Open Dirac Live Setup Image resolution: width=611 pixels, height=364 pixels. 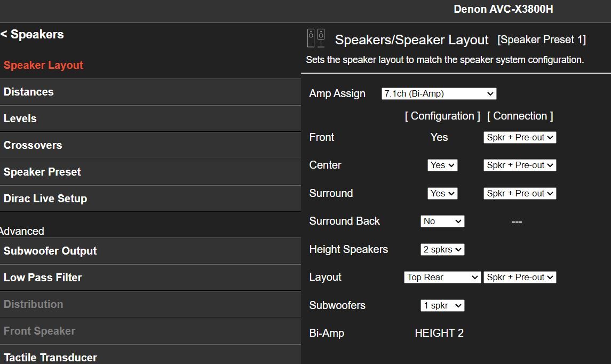[45, 199]
